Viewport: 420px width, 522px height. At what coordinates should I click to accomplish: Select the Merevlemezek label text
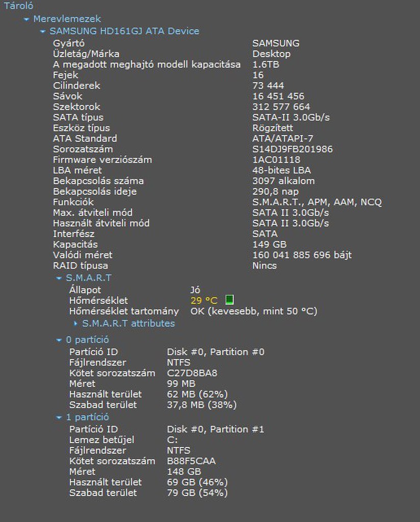point(67,19)
